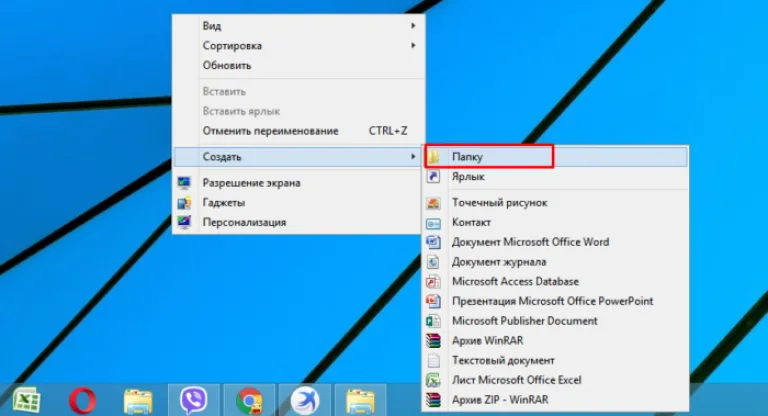The image size is (768, 416).
Task: Choose Архив WinRAR entry
Action: pos(556,341)
